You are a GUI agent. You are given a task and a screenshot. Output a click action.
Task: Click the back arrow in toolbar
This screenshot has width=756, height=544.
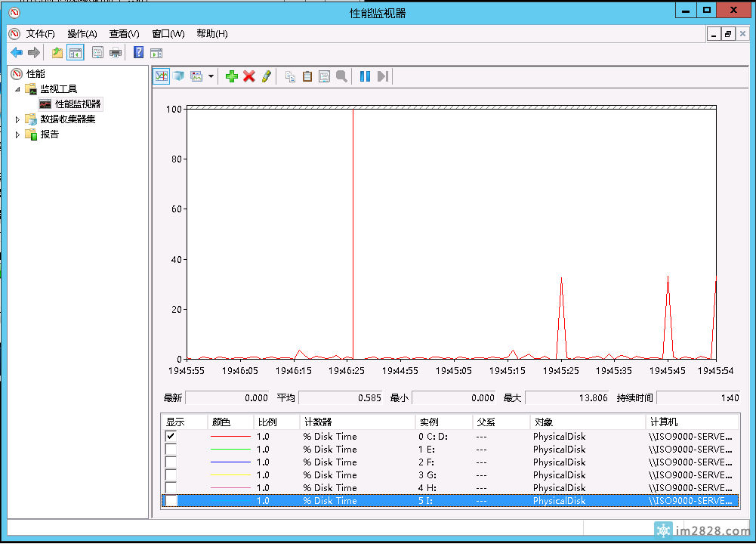16,52
